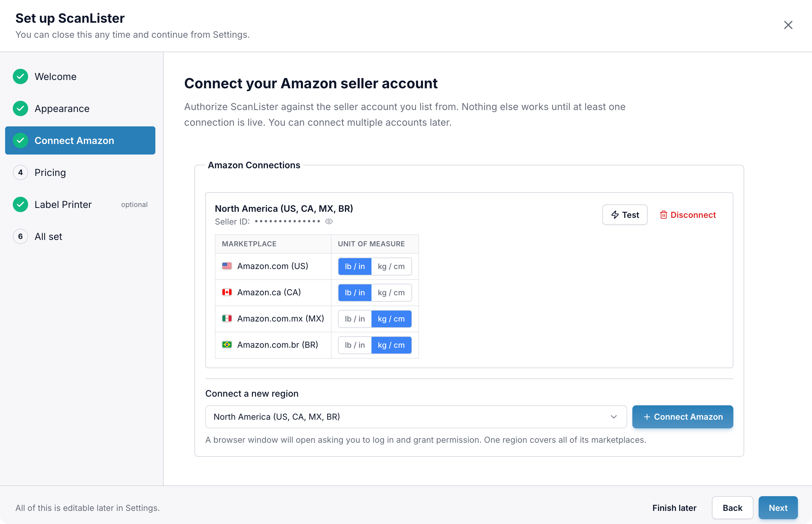The image size is (812, 524).
Task: Click the Mexico flag icon
Action: [227, 319]
